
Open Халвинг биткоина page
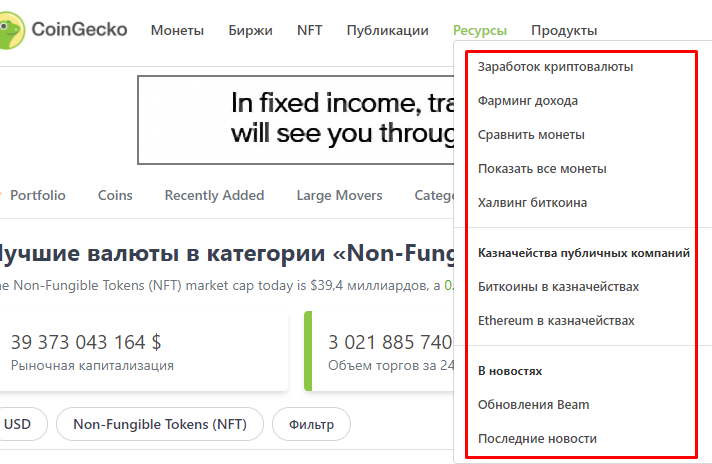click(532, 203)
